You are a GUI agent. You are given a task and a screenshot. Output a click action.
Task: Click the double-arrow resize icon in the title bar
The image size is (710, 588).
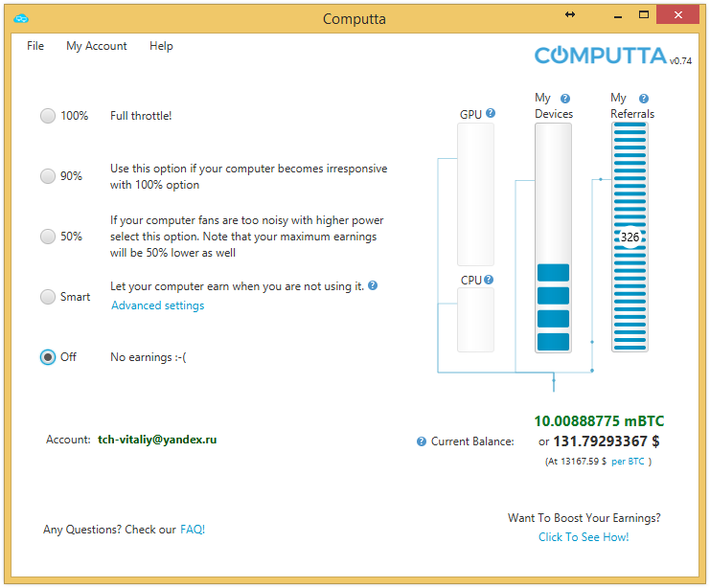pyautogui.click(x=570, y=14)
